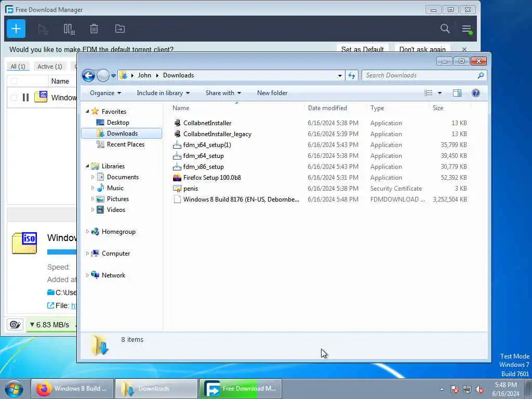Click the network tray icon

(467, 389)
